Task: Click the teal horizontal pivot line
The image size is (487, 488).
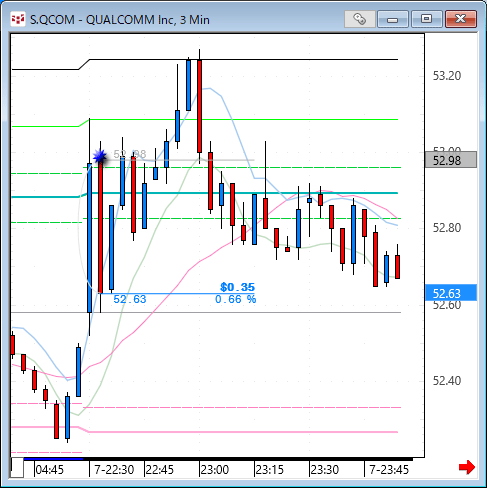Action: point(243,193)
